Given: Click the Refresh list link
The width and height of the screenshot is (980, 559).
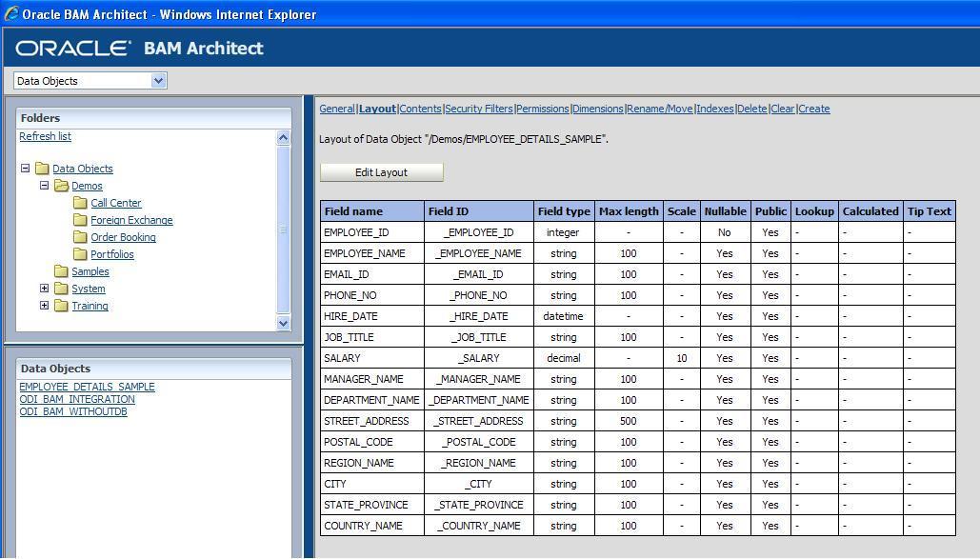Looking at the screenshot, I should (45, 136).
